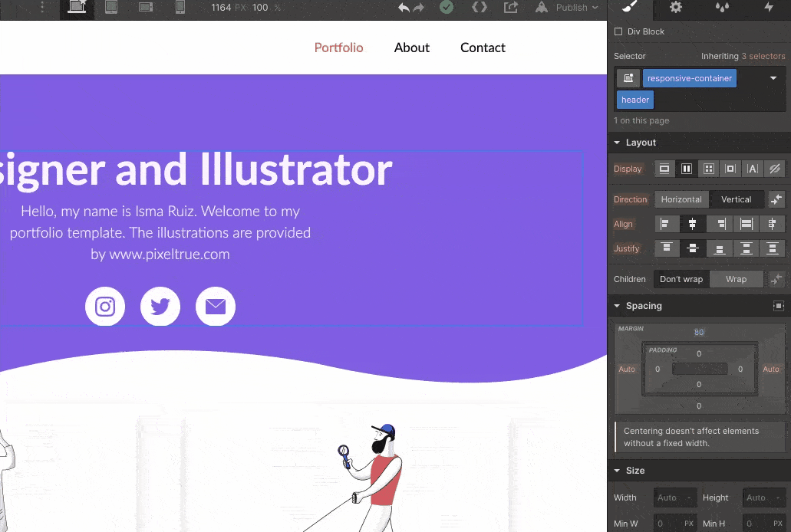Select Wrap for children
The height and width of the screenshot is (532, 791).
coord(736,279)
